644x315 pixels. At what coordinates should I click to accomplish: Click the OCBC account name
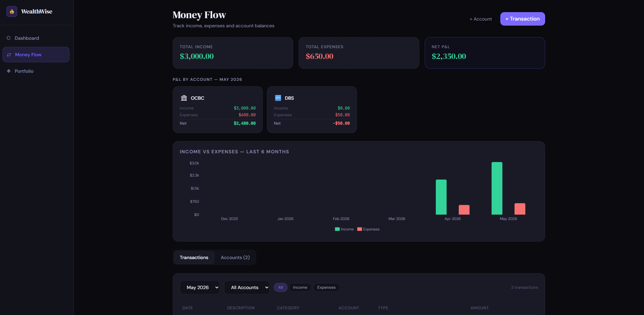197,98
